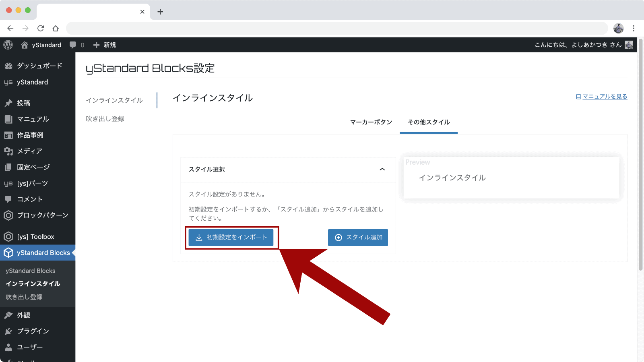Click the コメント speech bubble icon
Image resolution: width=644 pixels, height=362 pixels.
tap(8, 199)
